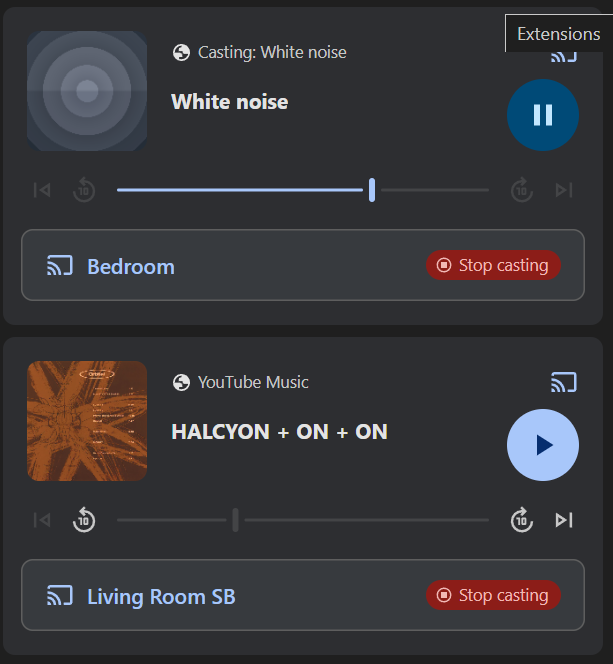Skip to next track in White noise
Screen dimensions: 613x664
564,190
